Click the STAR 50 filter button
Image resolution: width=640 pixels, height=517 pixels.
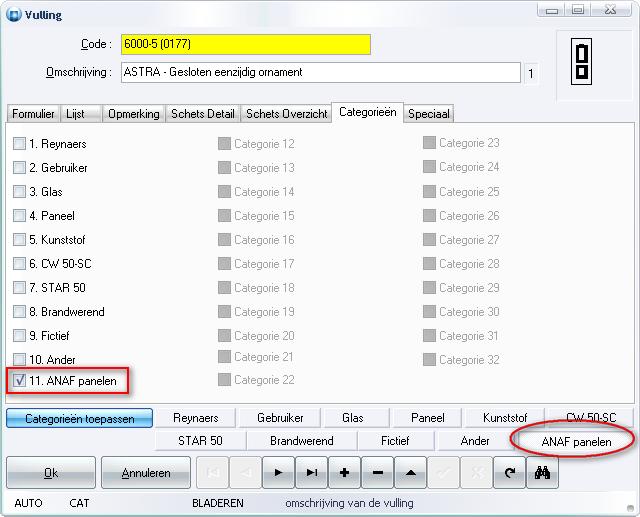tap(200, 441)
